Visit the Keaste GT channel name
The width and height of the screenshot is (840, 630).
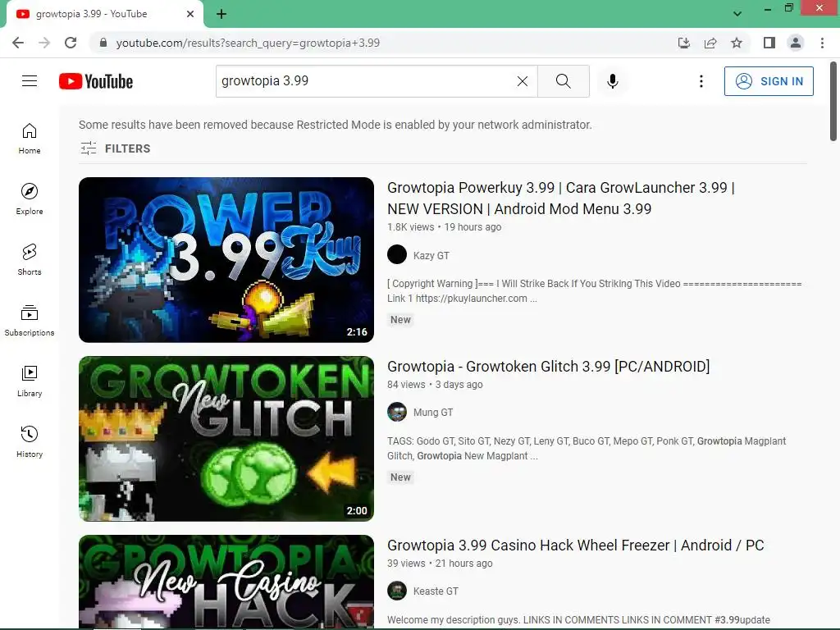[x=436, y=591]
